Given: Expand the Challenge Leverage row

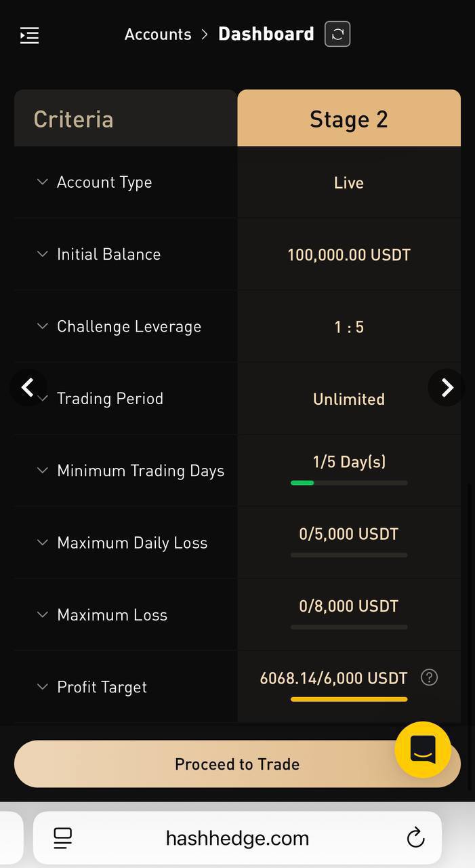Looking at the screenshot, I should tap(125, 326).
